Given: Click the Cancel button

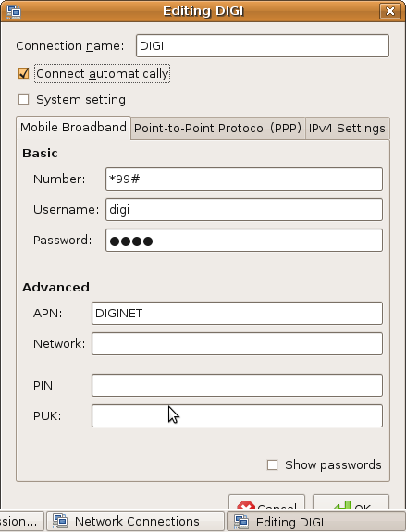Looking at the screenshot, I should coord(266,502).
